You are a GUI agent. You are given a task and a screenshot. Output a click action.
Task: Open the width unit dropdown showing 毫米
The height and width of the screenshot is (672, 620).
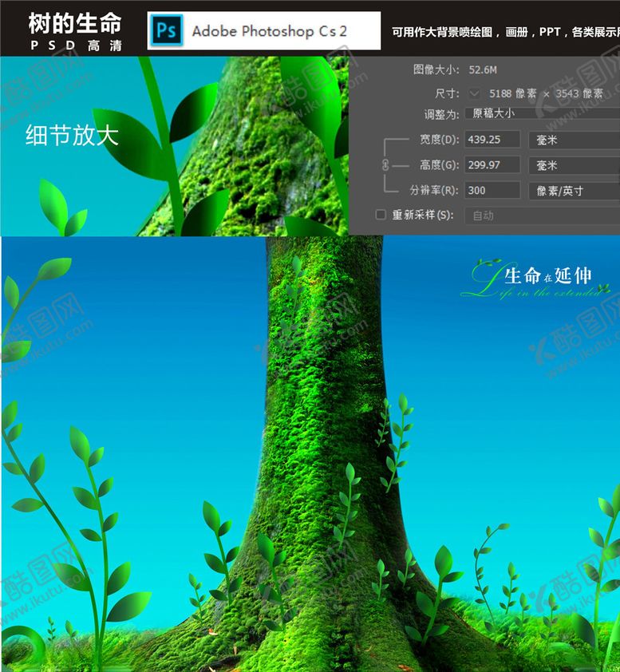pyautogui.click(x=573, y=140)
